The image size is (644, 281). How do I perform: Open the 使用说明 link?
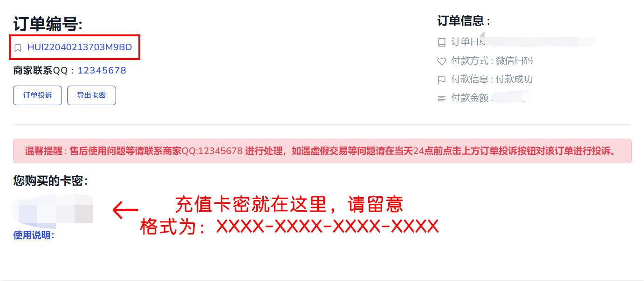coord(34,235)
